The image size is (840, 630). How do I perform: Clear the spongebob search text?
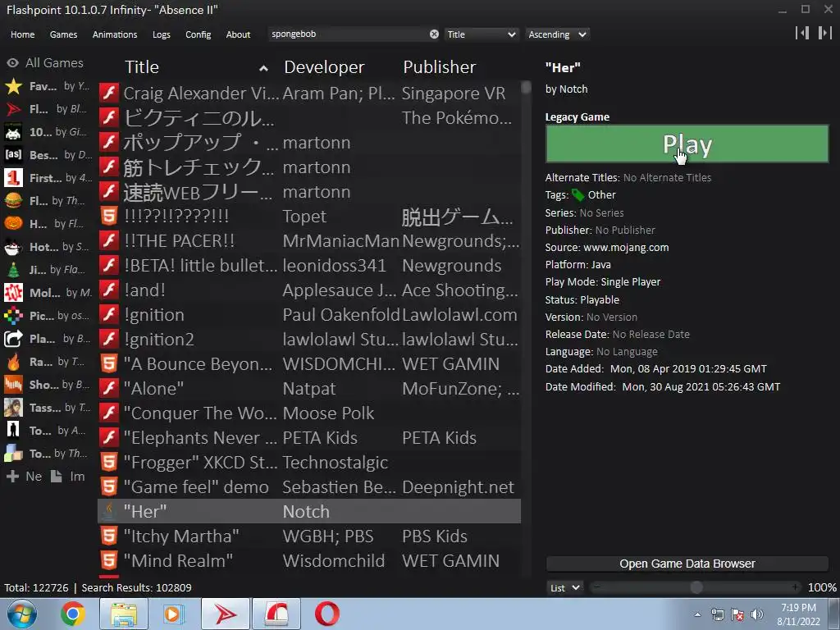(434, 34)
